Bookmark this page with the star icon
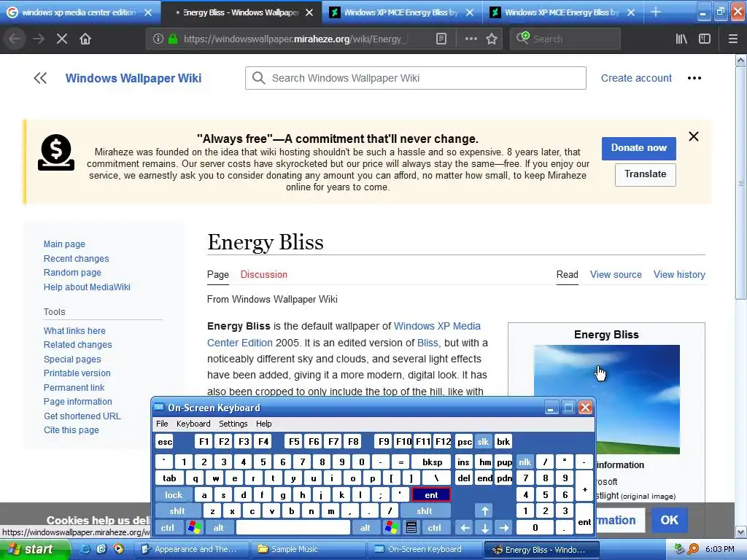The height and width of the screenshot is (560, 747). pos(492,39)
